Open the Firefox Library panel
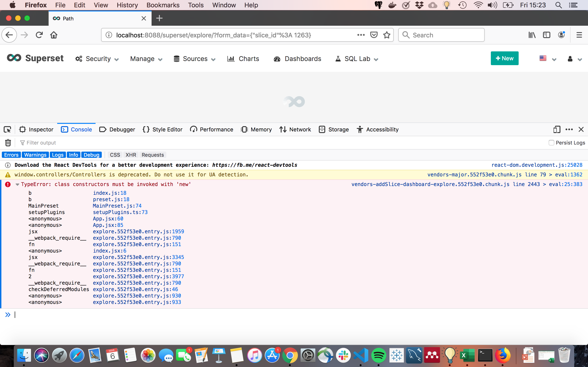Screen dimensions: 588x367 point(532,35)
